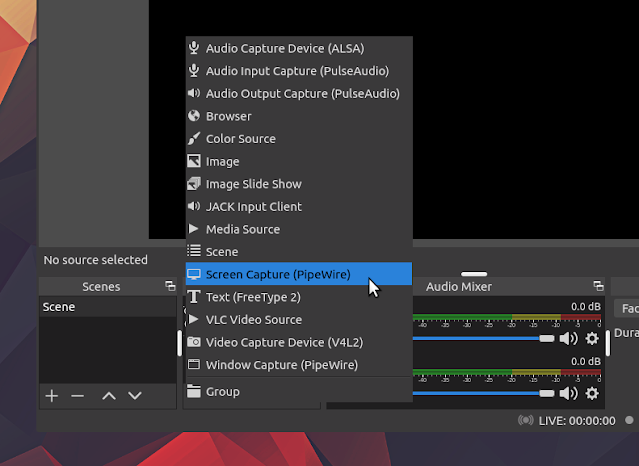Viewport: 639px width, 466px height.
Task: Open settings gear for the first audio channel
Action: click(592, 338)
